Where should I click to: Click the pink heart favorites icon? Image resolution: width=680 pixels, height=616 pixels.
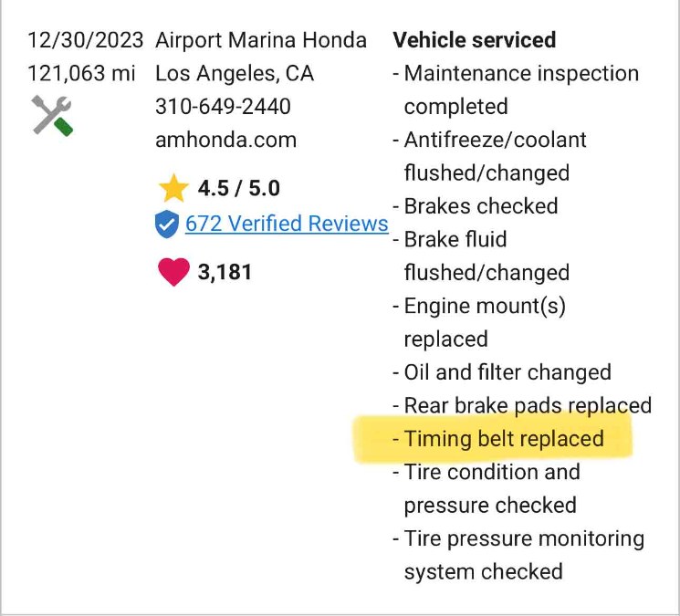click(173, 272)
